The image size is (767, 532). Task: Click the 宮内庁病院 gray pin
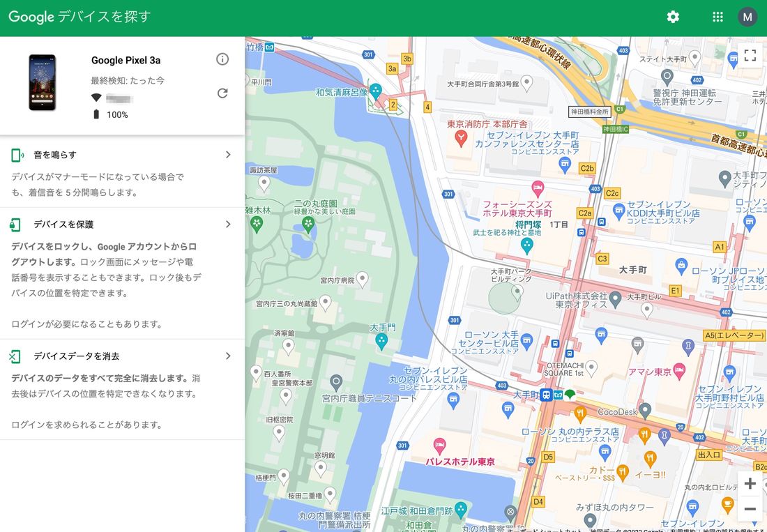(362, 280)
